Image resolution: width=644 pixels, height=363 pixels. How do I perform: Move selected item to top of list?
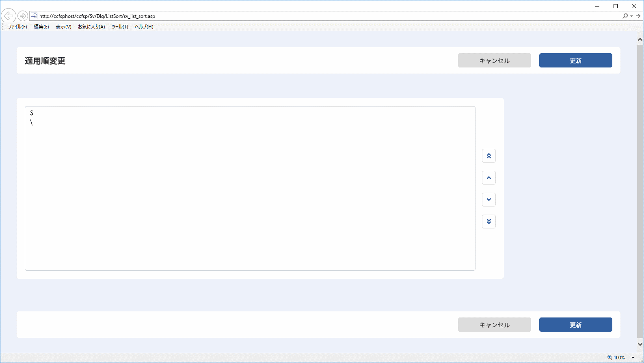(x=489, y=156)
